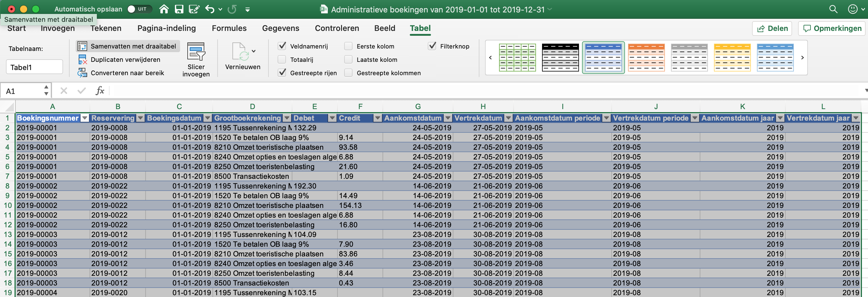868x297 pixels.
Task: Click the Delen share button
Action: coord(772,29)
